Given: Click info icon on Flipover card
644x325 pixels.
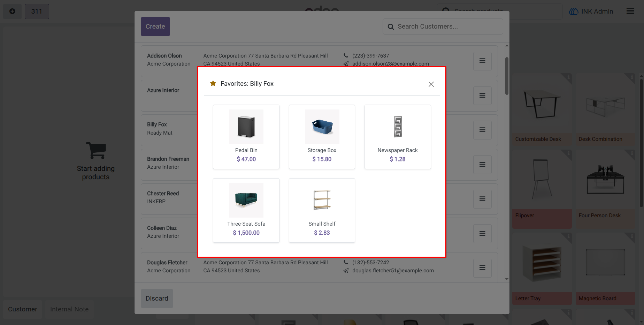Looking at the screenshot, I should point(568,153).
